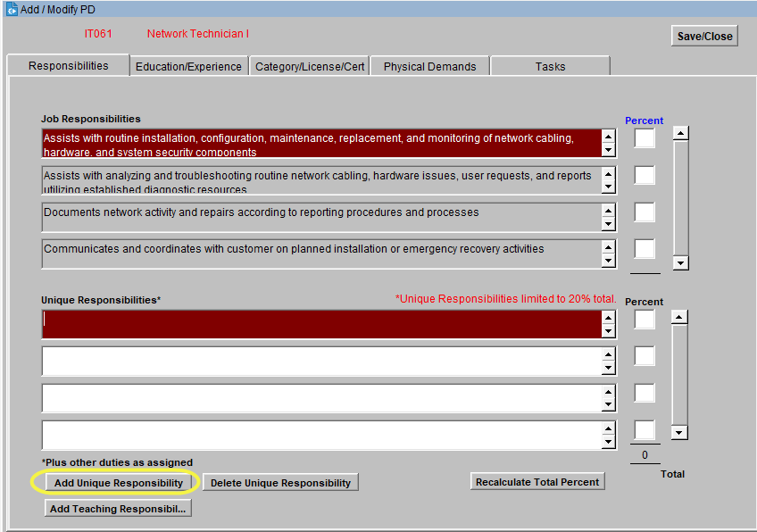Click the blue 'Percent' column header
Viewport: 757px width, 532px height.
click(x=644, y=121)
